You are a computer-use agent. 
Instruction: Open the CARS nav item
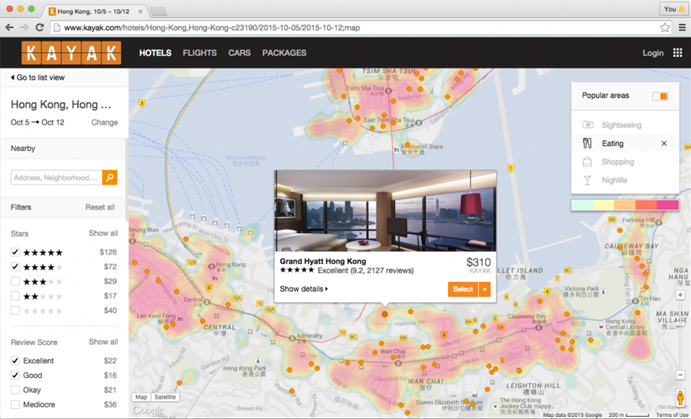point(239,53)
